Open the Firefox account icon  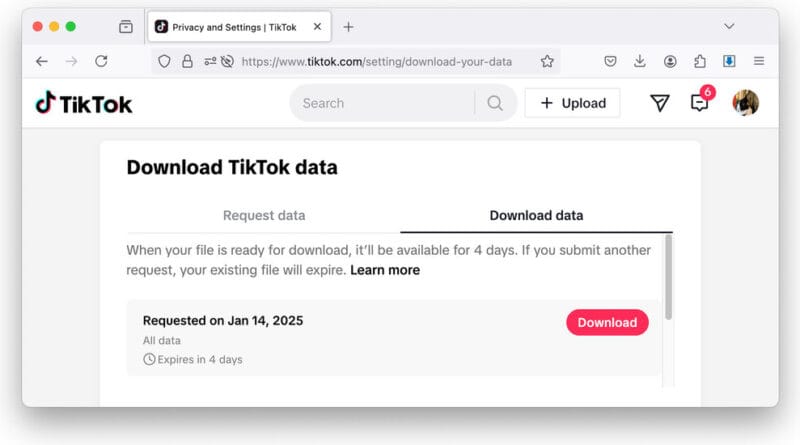[669, 61]
